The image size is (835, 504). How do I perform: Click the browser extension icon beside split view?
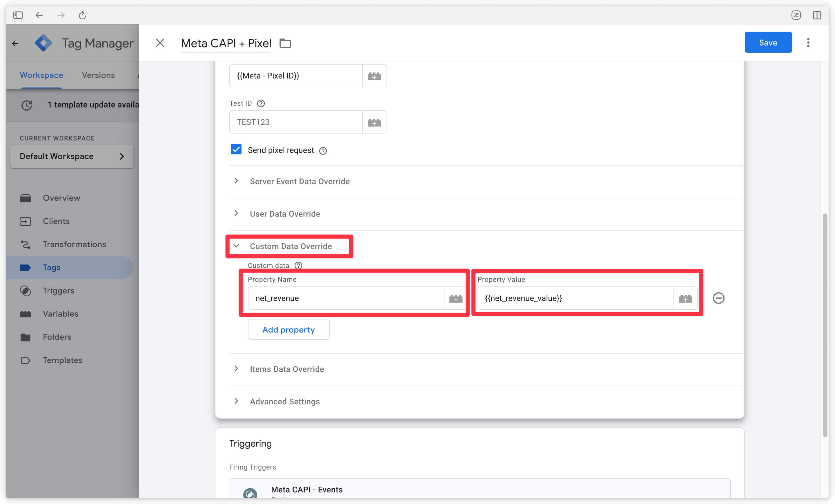click(x=796, y=15)
